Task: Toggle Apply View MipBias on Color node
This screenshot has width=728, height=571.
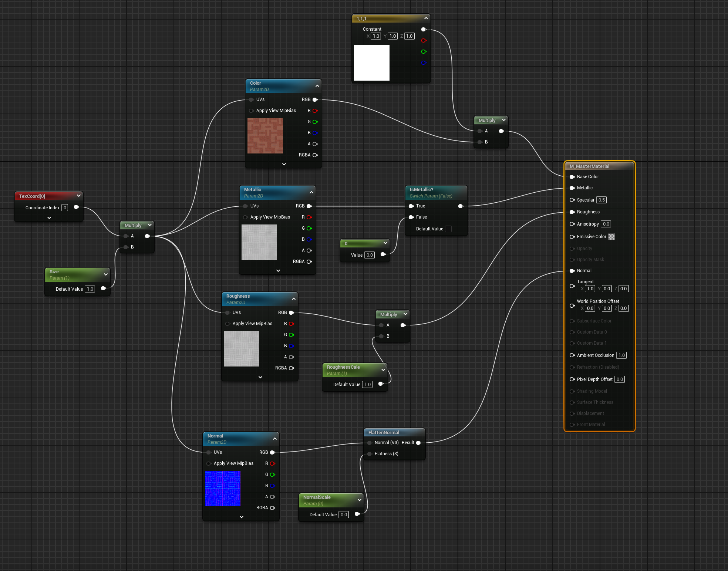Action: pos(251,111)
